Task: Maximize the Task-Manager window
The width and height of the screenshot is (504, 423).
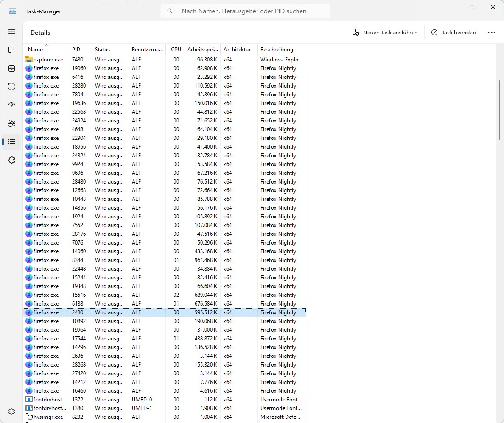Action: point(472,7)
